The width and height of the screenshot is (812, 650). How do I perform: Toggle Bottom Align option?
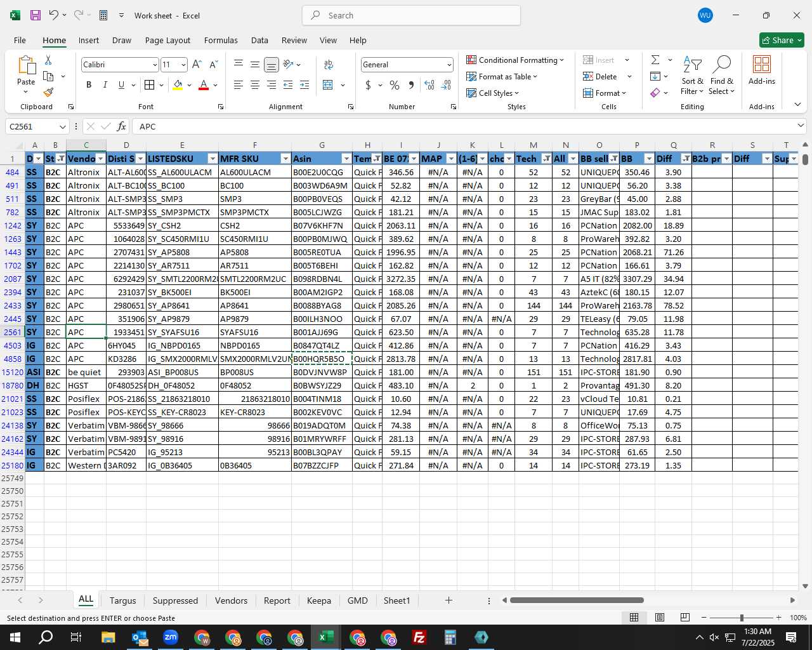pos(272,65)
